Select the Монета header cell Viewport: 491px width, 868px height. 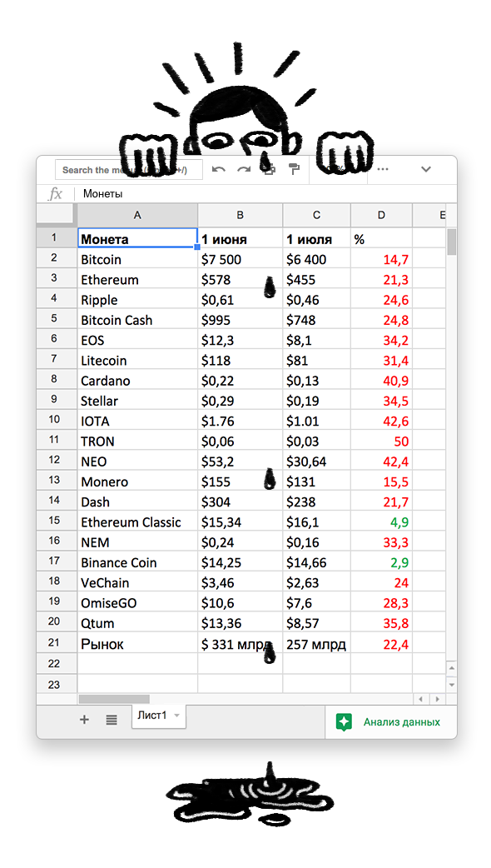click(x=137, y=238)
